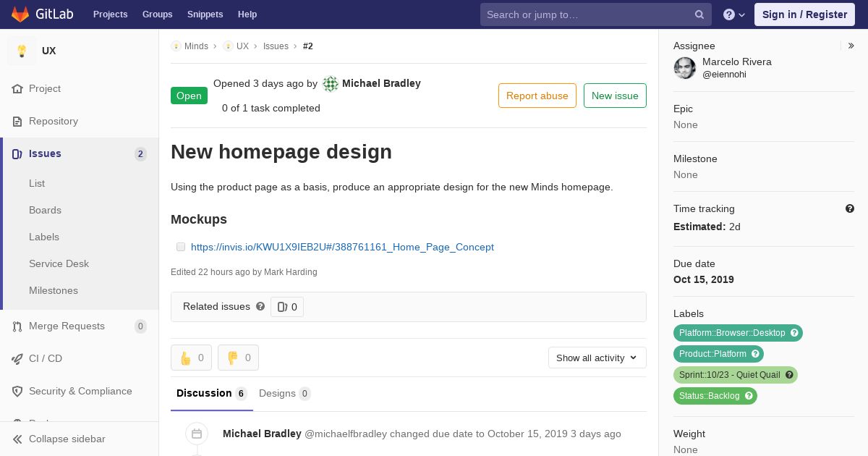Open the Show all activity dropdown
This screenshot has height=456, width=868.
597,358
